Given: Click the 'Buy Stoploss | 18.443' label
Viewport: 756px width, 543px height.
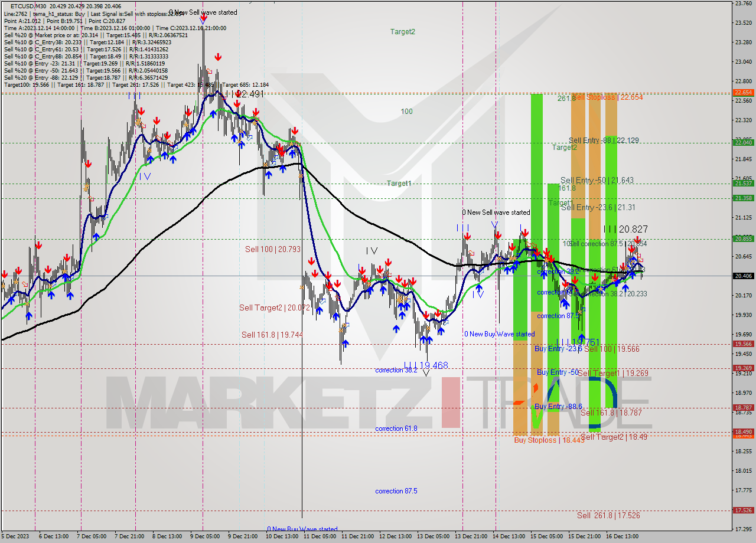Looking at the screenshot, I should (x=549, y=440).
